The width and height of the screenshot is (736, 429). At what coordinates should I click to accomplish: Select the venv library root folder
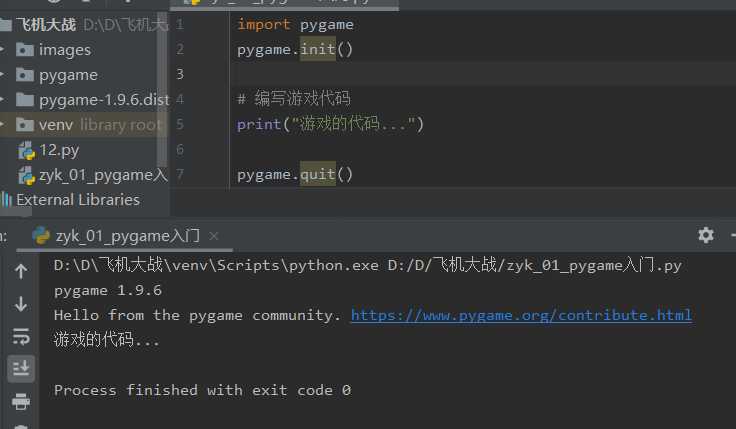coord(82,125)
